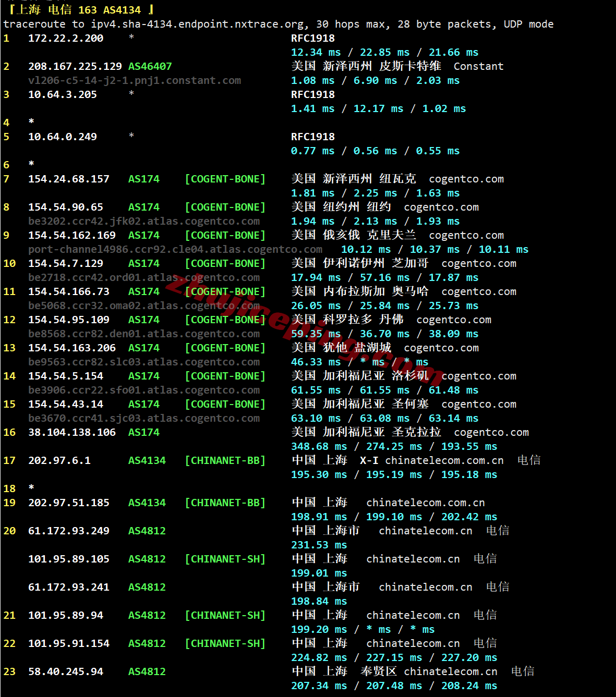The height and width of the screenshot is (697, 616).
Task: Select latency value 231.53 ms
Action: [319, 545]
